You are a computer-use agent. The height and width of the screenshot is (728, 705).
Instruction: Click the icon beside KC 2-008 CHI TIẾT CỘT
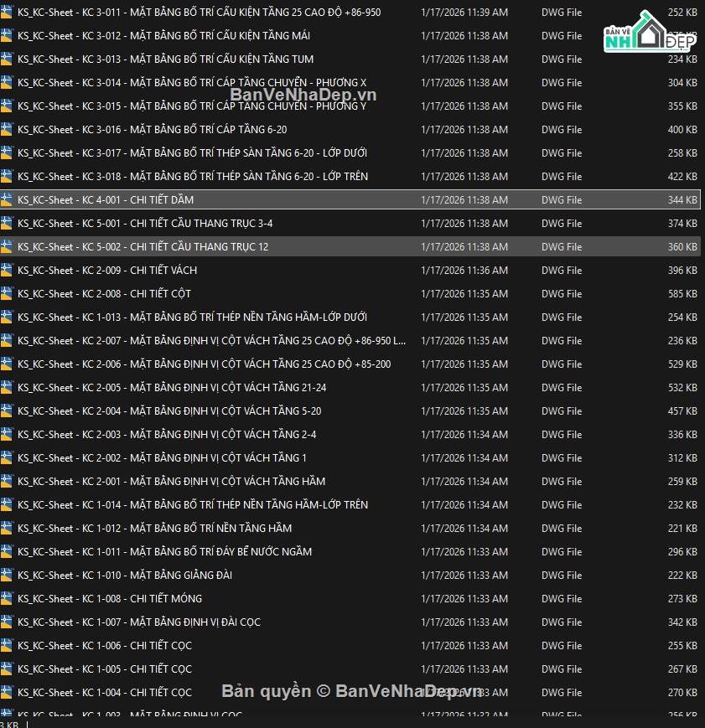pos(7,293)
